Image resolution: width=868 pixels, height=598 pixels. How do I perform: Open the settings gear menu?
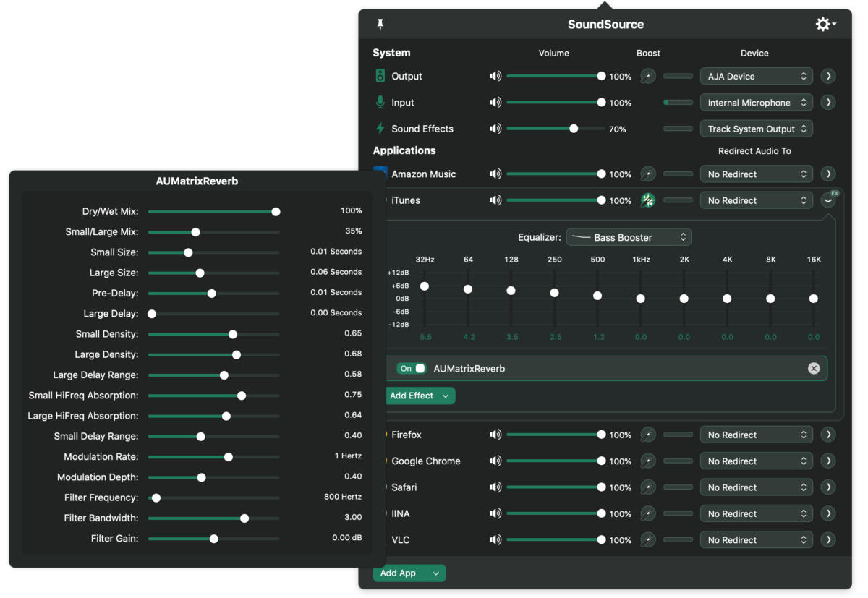tap(825, 25)
